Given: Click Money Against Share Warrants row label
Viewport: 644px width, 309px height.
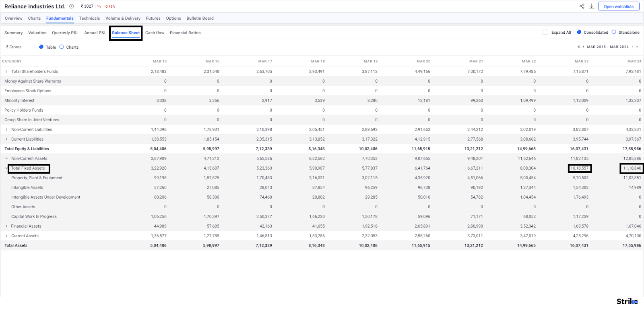Looking at the screenshot, I should pyautogui.click(x=33, y=81).
